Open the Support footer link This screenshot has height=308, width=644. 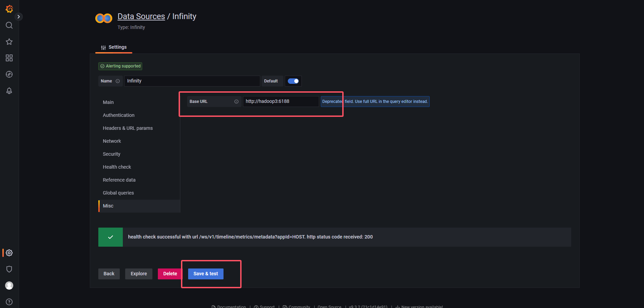[264, 306]
